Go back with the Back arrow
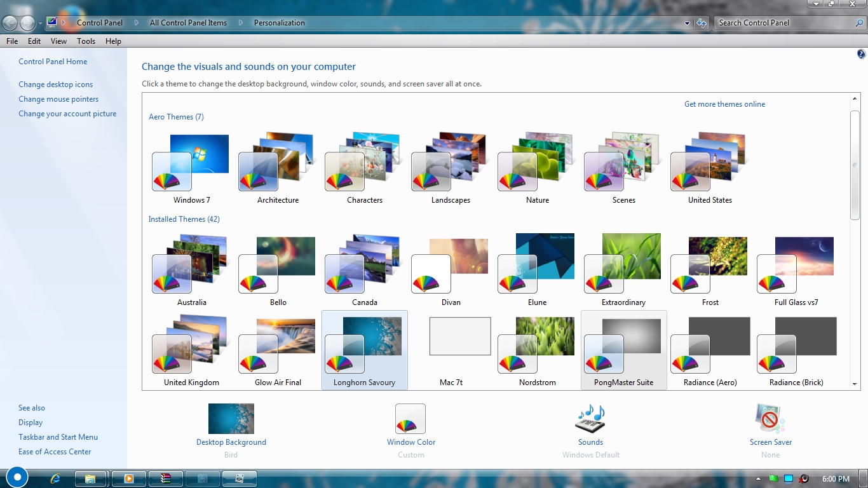The image size is (868, 488). 10,24
